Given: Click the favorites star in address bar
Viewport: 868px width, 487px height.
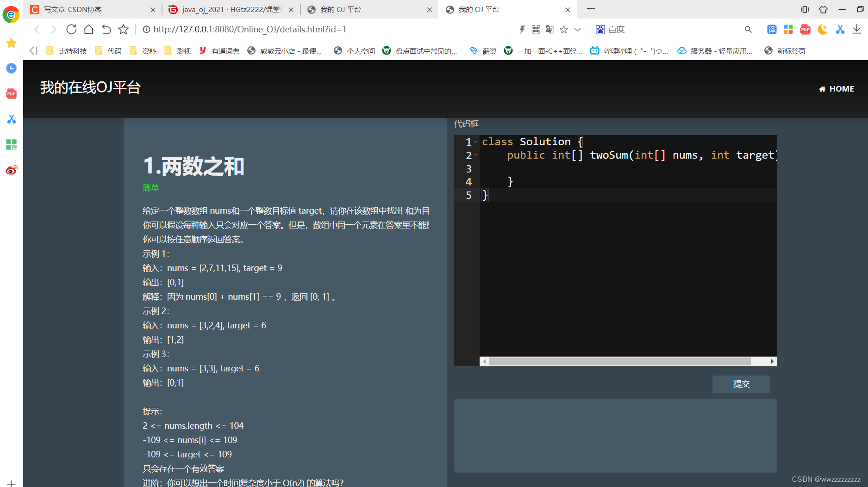Looking at the screenshot, I should point(564,30).
